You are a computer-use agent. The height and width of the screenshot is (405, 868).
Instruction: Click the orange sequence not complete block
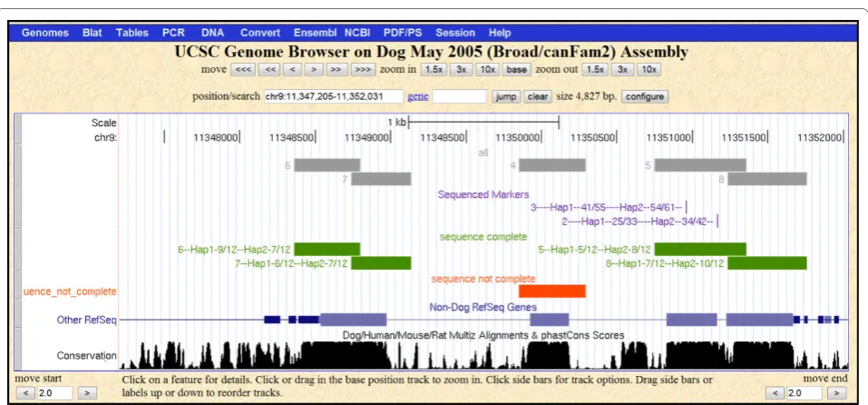[x=552, y=291]
